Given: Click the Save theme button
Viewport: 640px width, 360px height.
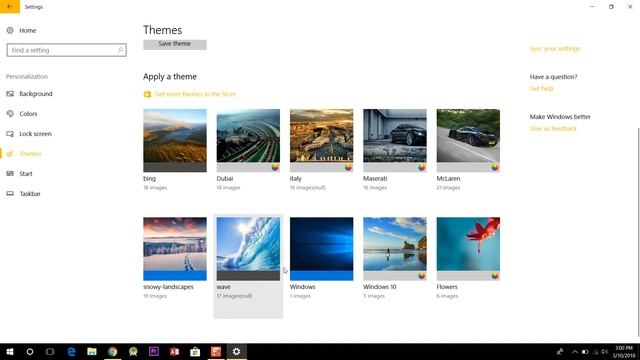Looking at the screenshot, I should [x=175, y=44].
